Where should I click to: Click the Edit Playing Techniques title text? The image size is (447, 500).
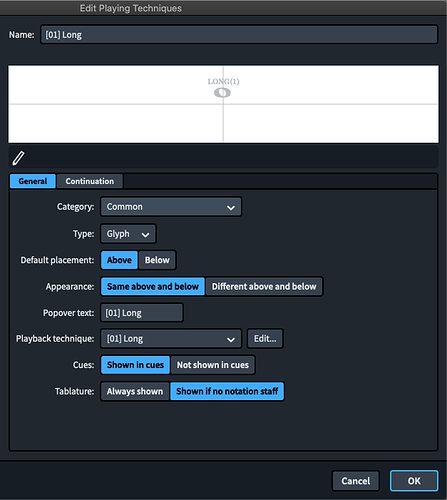coord(131,8)
